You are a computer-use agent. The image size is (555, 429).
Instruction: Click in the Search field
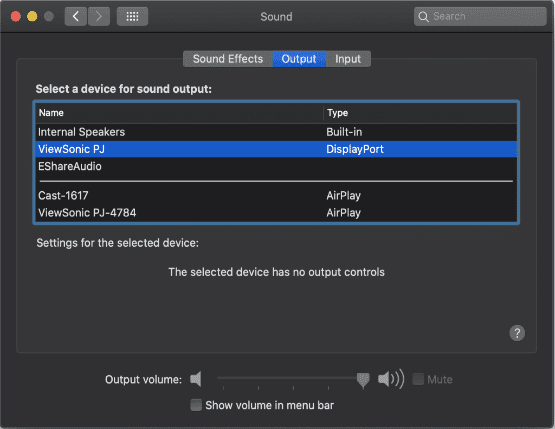(x=480, y=16)
